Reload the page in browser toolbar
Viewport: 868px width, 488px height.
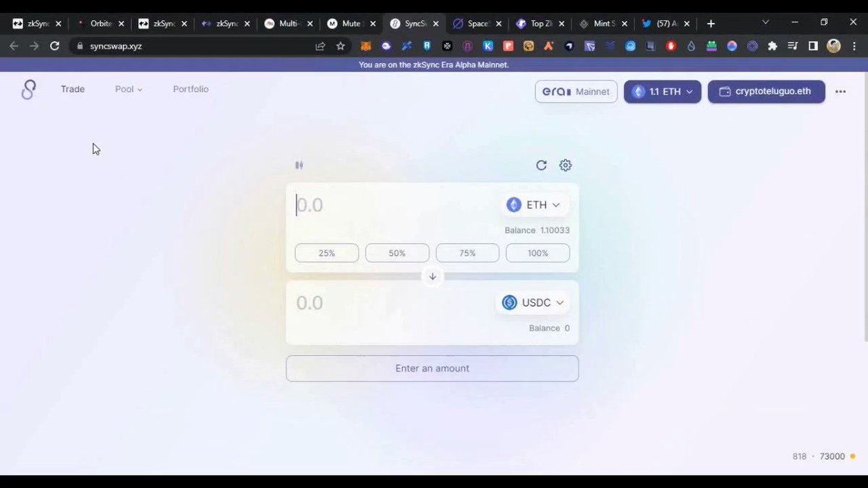[54, 46]
